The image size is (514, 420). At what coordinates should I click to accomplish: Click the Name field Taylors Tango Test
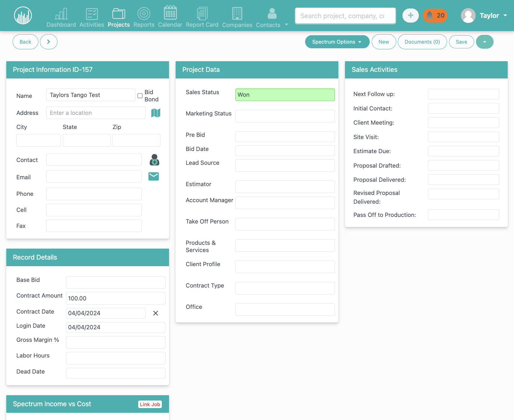[91, 95]
